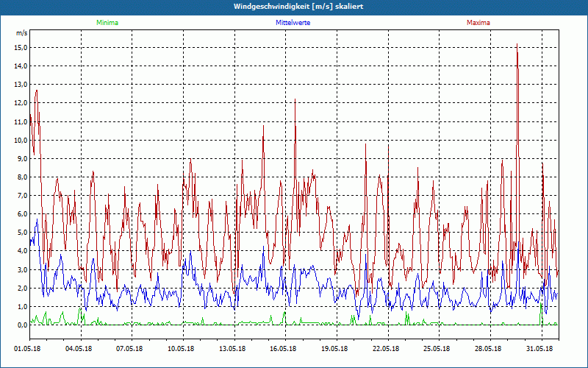Screen dimensions: 588x368
Task: Click the 6,0 y-axis value
Action: [23, 214]
